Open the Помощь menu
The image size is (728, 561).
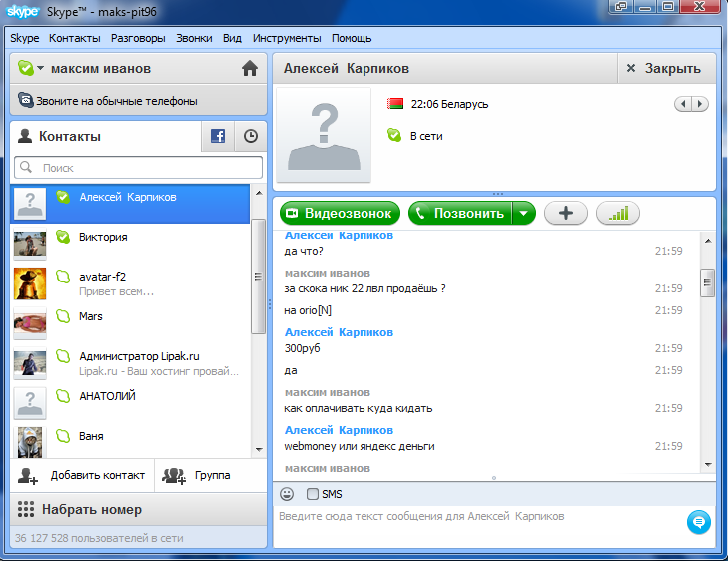tap(352, 38)
